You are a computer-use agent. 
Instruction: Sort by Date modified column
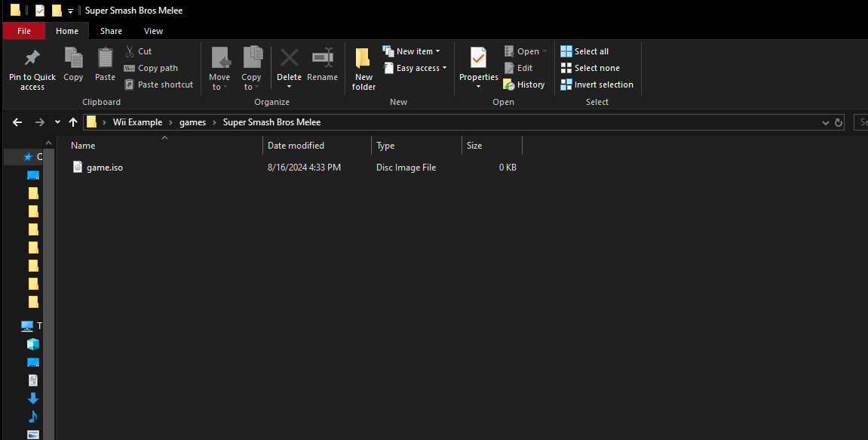[x=317, y=145]
